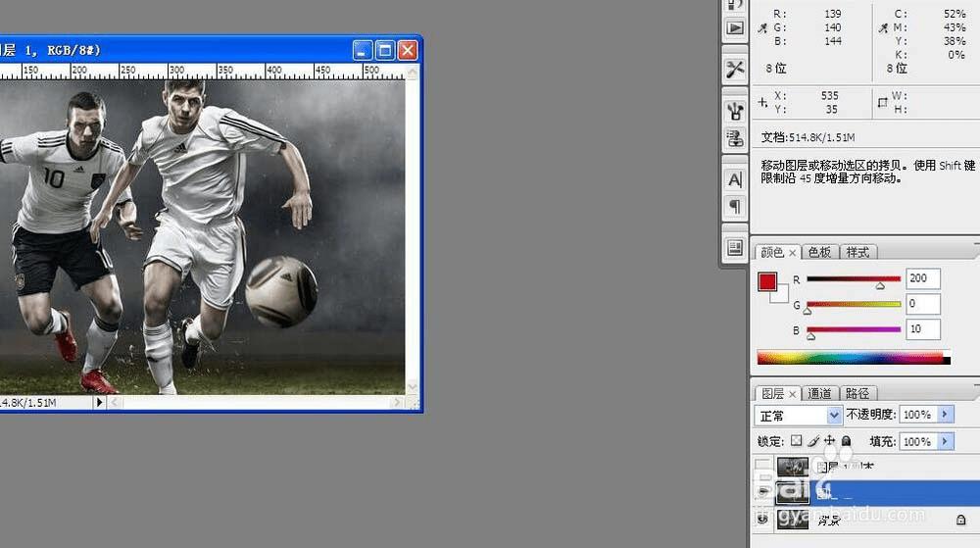This screenshot has width=980, height=548.
Task: Open the Actions panel play icon
Action: coord(735,28)
